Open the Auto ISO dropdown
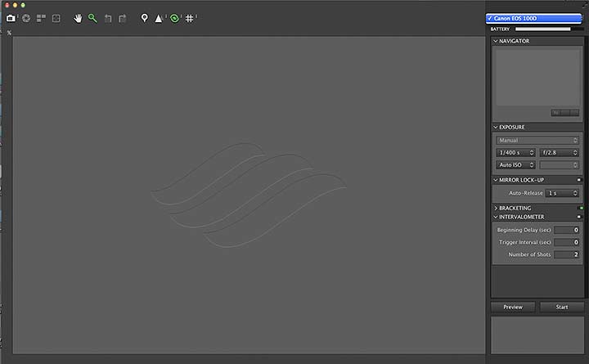 click(x=515, y=164)
